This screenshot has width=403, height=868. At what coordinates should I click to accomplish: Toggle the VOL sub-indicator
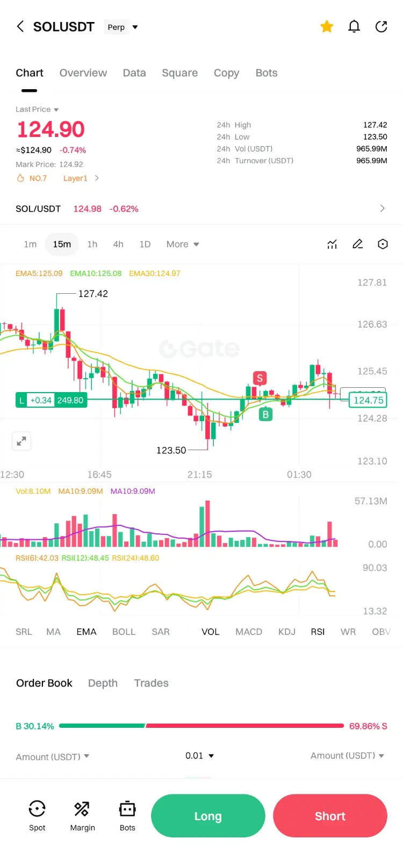211,632
